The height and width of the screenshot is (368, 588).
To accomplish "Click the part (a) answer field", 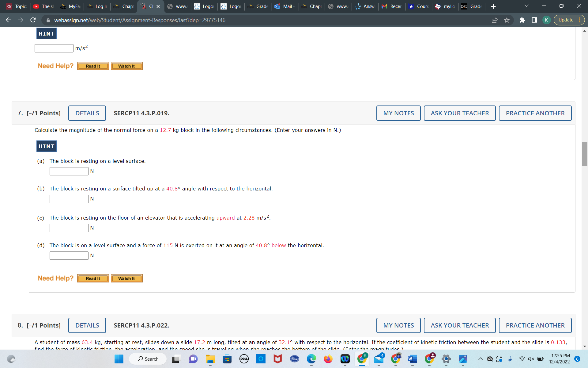I will 69,171.
